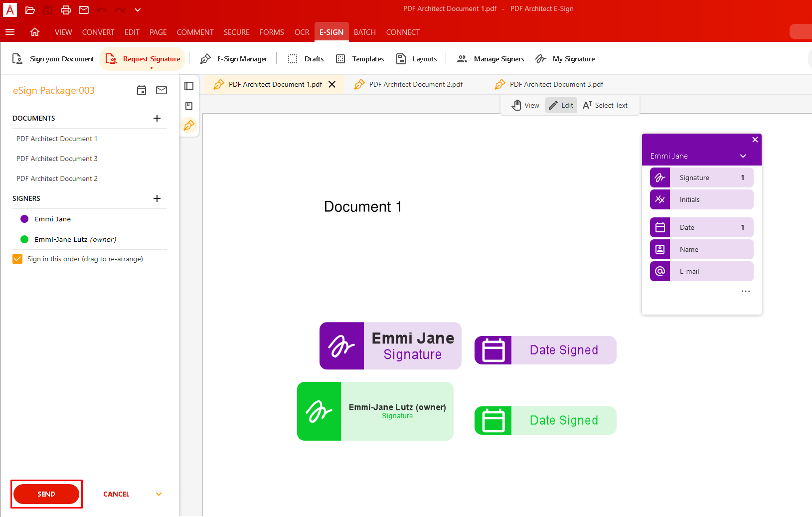This screenshot has width=812, height=517.
Task: Open the E-Sign Manager
Action: point(234,59)
